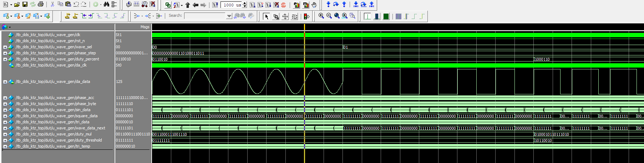The height and width of the screenshot is (163, 644).
Task: Select the Pan Mode four-arrow tool
Action: tap(285, 16)
